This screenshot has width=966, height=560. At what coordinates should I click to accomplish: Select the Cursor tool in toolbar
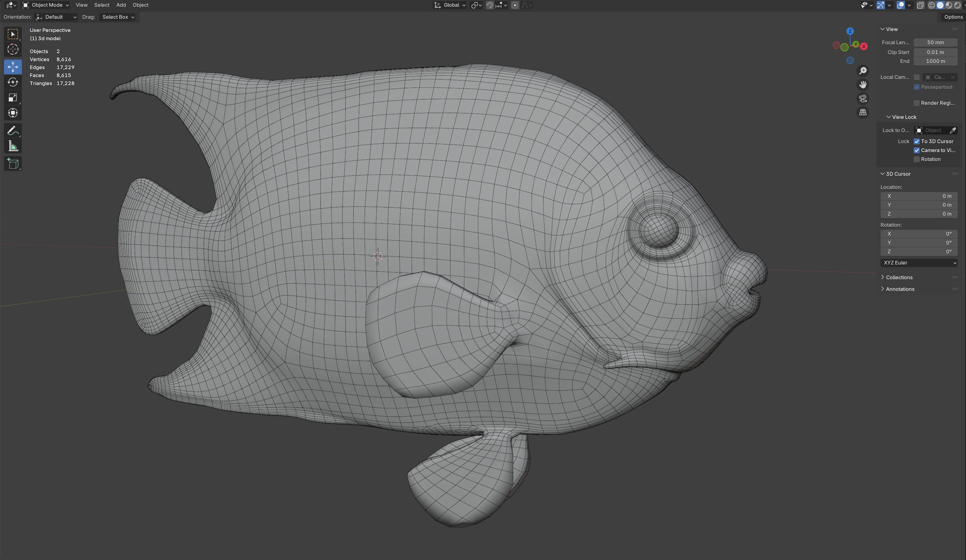[x=13, y=49]
